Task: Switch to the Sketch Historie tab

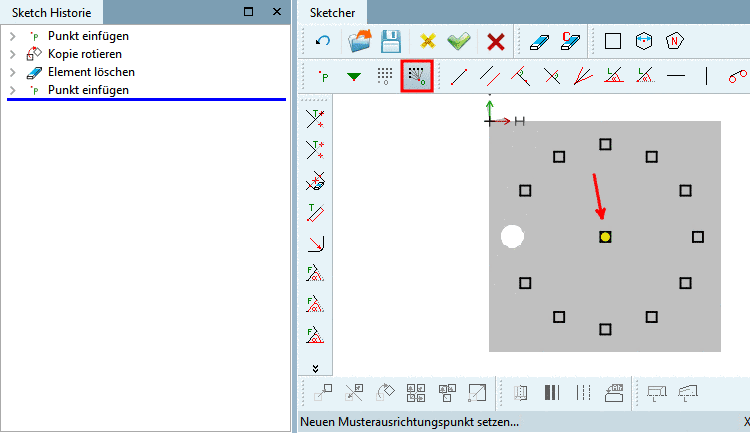Action: [x=51, y=13]
